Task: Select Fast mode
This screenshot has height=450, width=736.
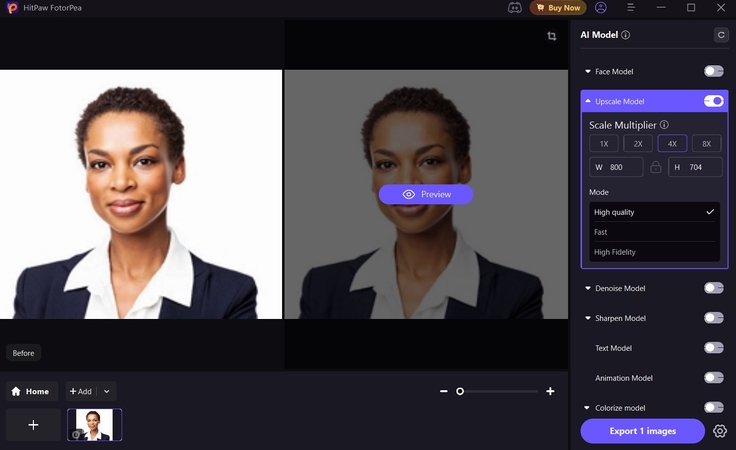Action: [x=654, y=232]
